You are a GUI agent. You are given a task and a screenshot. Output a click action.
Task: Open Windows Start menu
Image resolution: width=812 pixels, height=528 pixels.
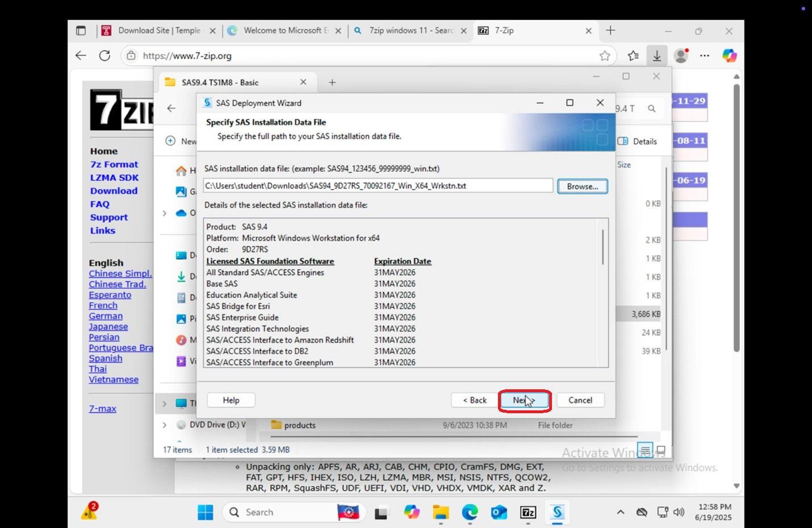pyautogui.click(x=206, y=512)
